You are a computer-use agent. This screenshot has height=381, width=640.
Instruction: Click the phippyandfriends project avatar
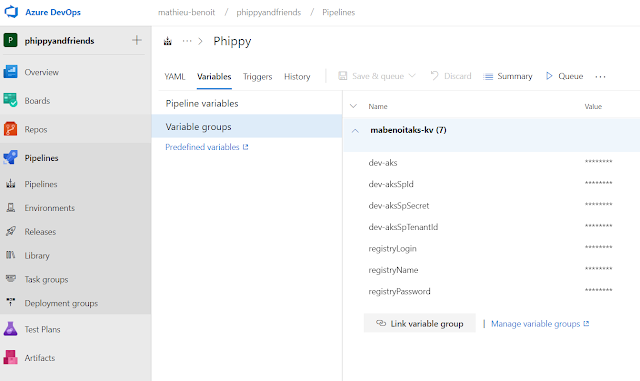point(10,40)
